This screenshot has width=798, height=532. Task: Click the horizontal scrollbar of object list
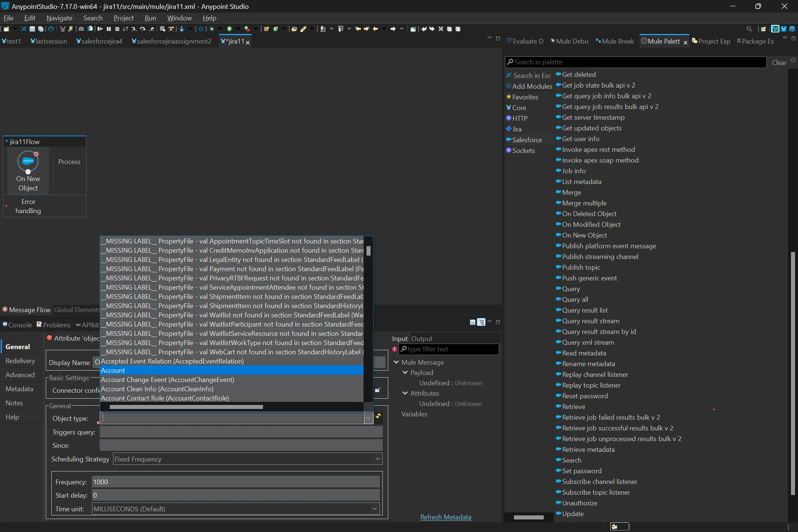186,407
